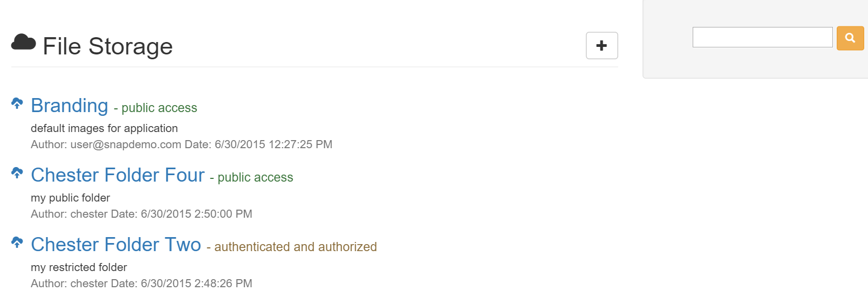Click the cloud icon beside File Storage
Viewport: 868px width, 298px height.
point(23,42)
